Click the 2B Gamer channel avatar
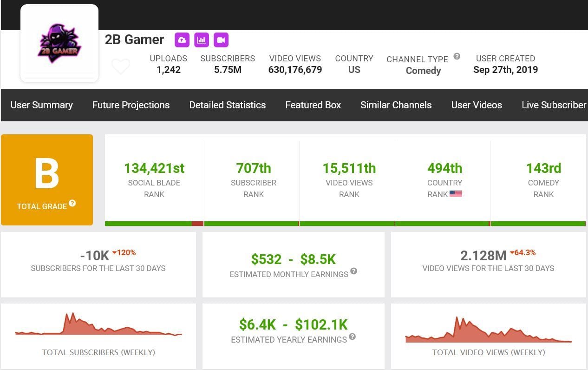Viewport: 588px width, 370px height. click(x=59, y=42)
